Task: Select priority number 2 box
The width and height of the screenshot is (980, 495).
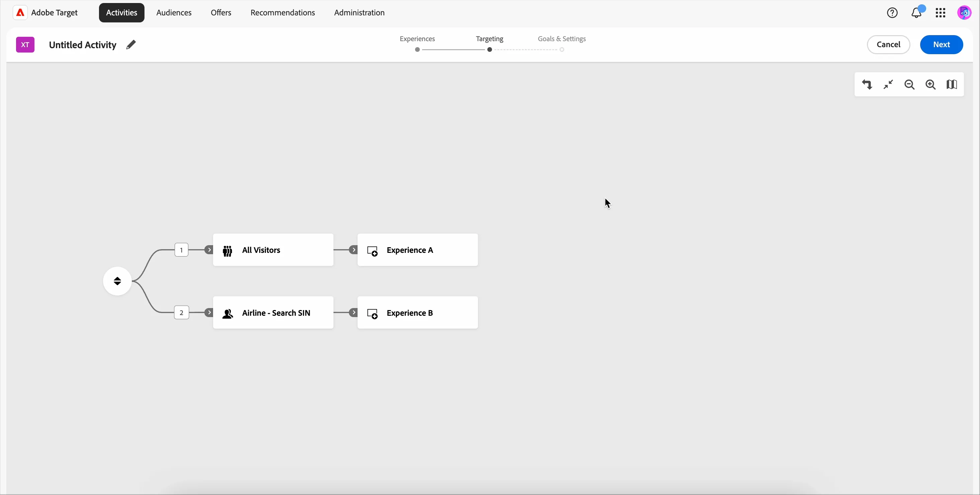Action: click(182, 313)
